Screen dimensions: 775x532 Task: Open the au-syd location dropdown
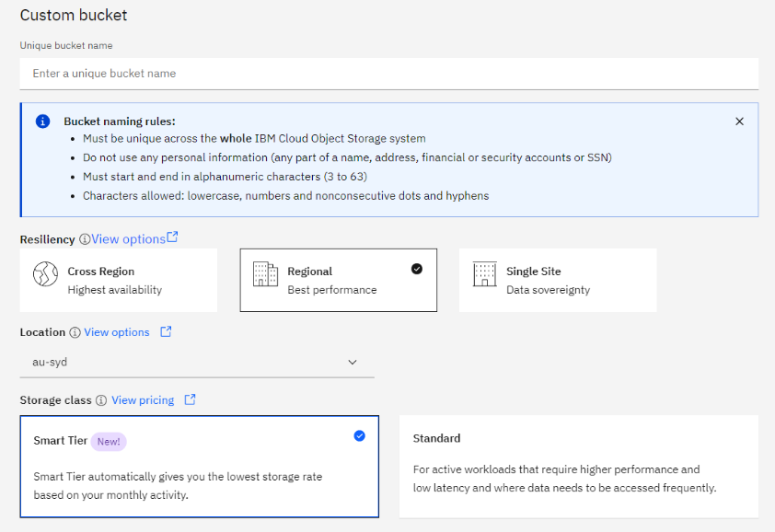point(197,363)
